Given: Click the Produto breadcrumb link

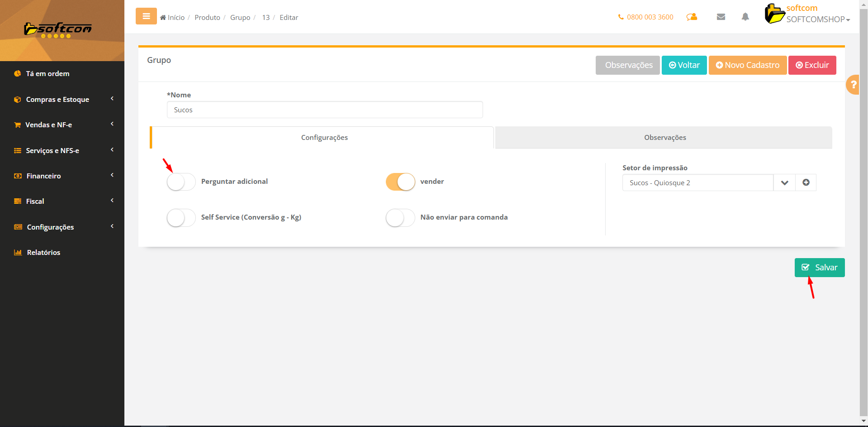Looking at the screenshot, I should 207,17.
